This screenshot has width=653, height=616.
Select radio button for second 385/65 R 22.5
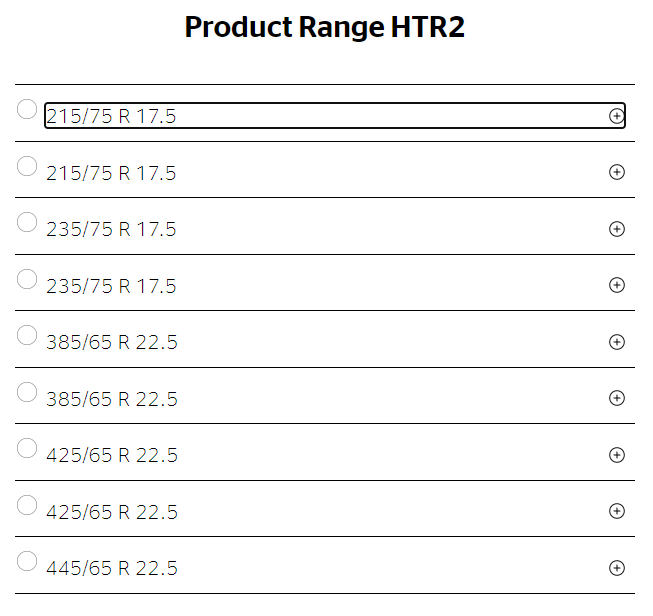pyautogui.click(x=27, y=391)
